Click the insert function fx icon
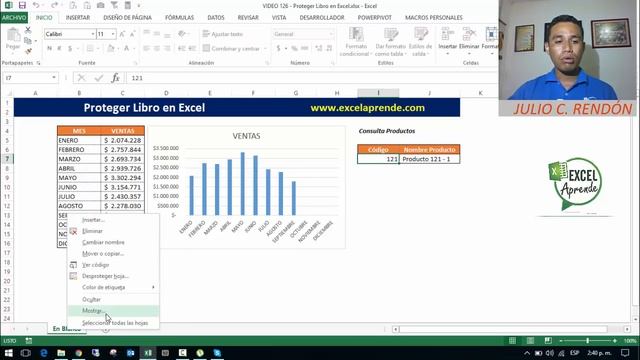Viewport: 640px width, 360px height. (x=116, y=78)
